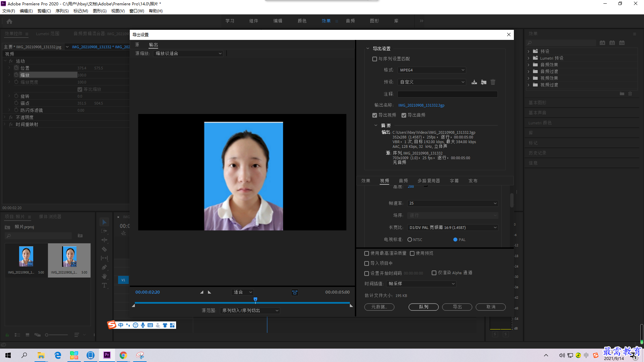Select the Type tool
Image resolution: width=644 pixels, height=362 pixels.
coord(104,285)
